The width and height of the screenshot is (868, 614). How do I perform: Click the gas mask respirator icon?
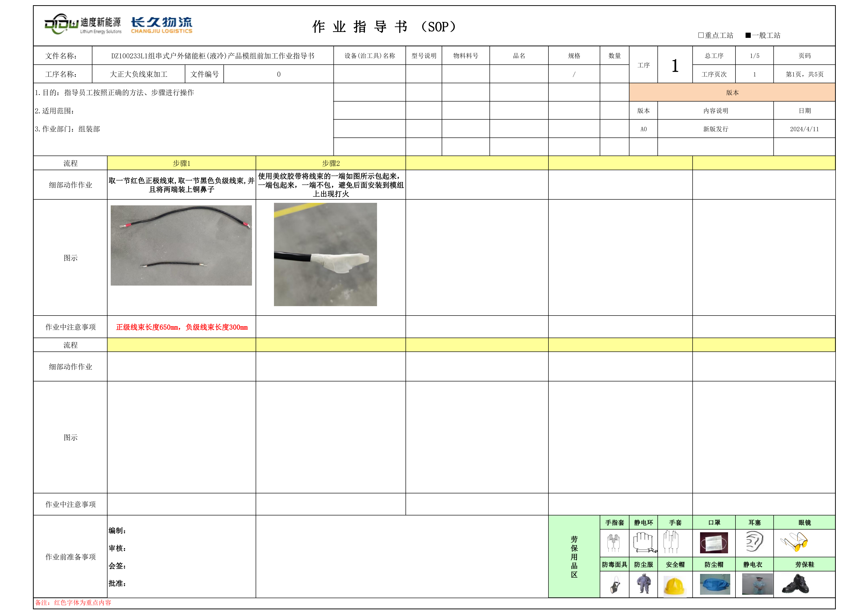(615, 585)
